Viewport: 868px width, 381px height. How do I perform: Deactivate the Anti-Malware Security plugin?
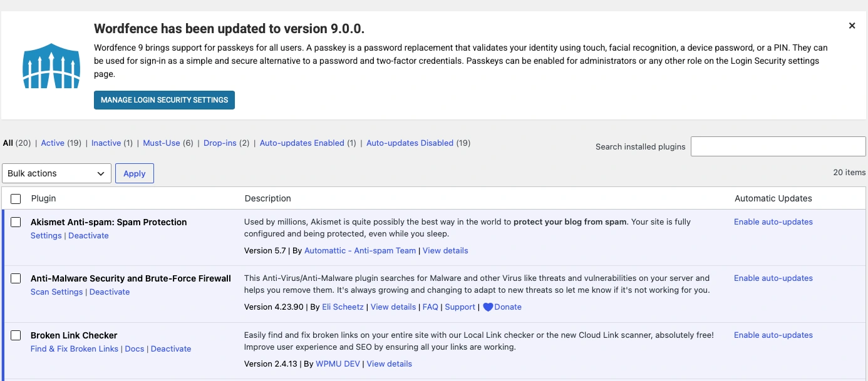110,292
